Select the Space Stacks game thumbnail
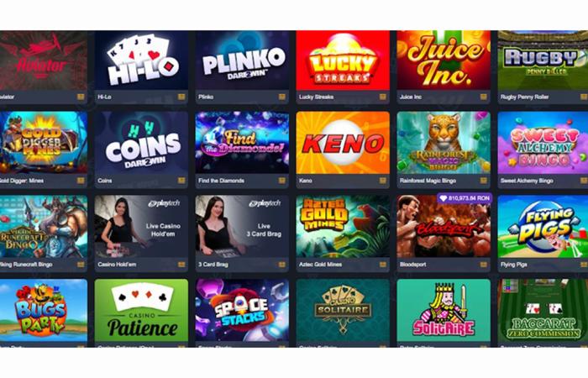The image size is (588, 378). (242, 310)
